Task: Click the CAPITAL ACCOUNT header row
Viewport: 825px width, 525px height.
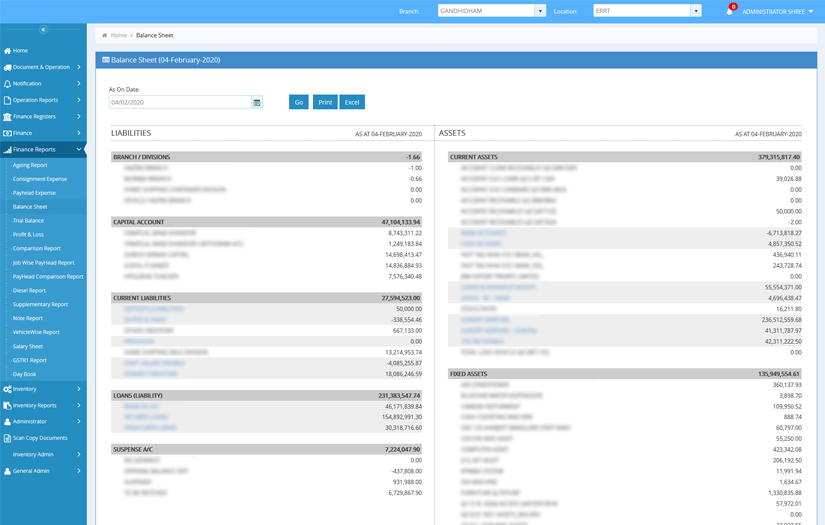Action: coord(267,222)
